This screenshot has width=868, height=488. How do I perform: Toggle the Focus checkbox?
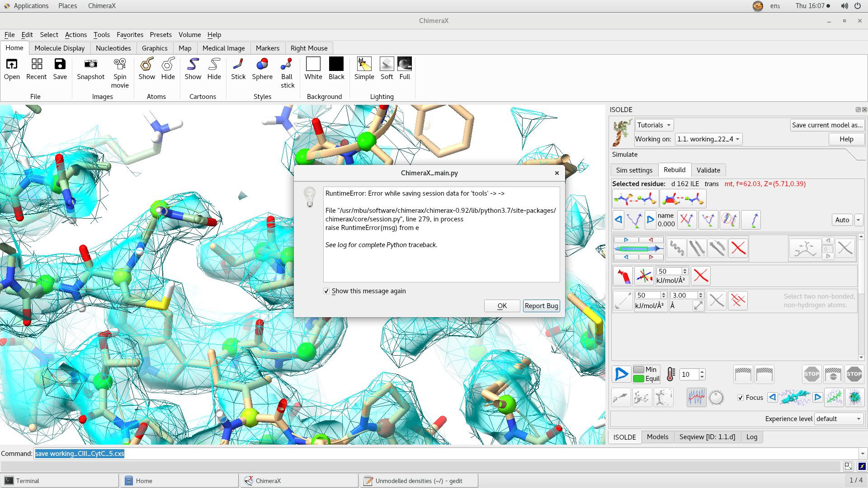coord(741,398)
